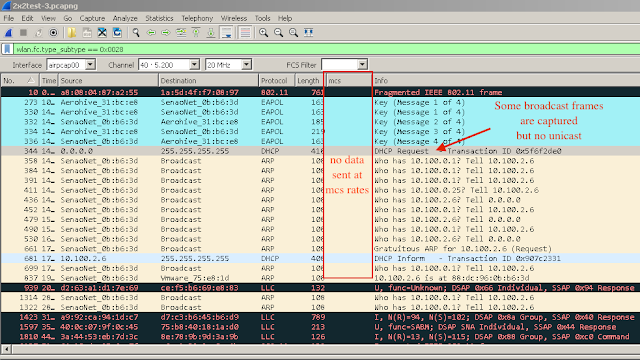Image resolution: width=640 pixels, height=360 pixels.
Task: Click the display filter field wlan.fc.type_subtype
Action: coord(327,49)
